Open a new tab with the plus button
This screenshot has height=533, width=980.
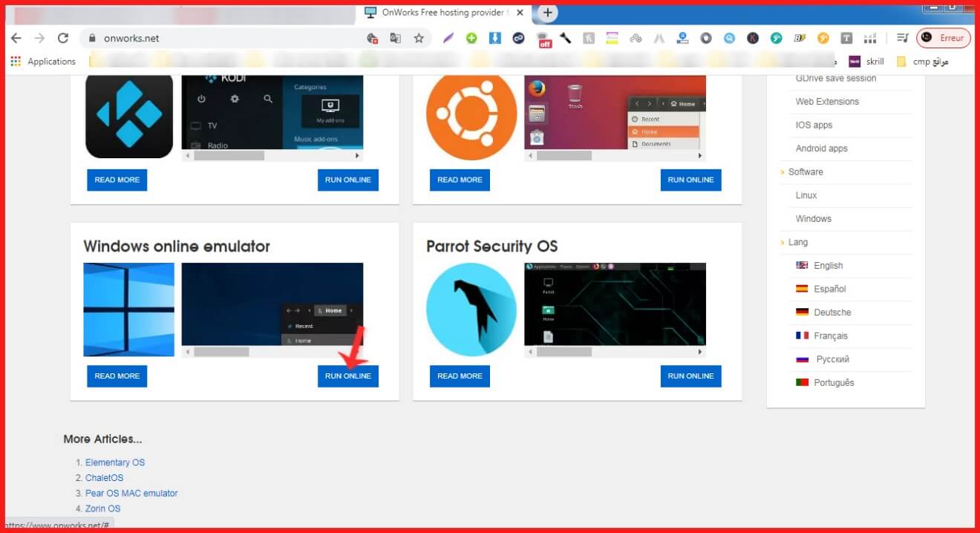pyautogui.click(x=547, y=13)
